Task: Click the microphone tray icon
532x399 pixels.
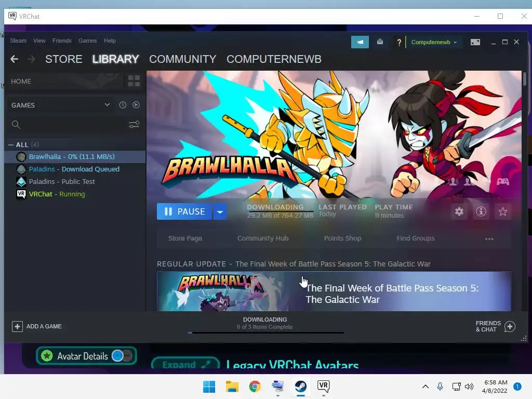Action: coord(440,387)
